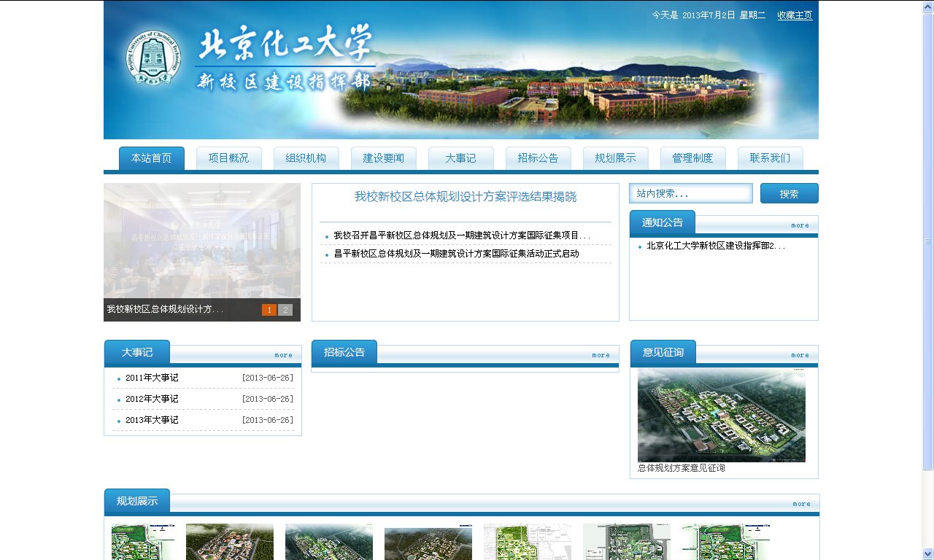934x560 pixels.
Task: Open the 2012年大事记 entry
Action: tap(152, 399)
